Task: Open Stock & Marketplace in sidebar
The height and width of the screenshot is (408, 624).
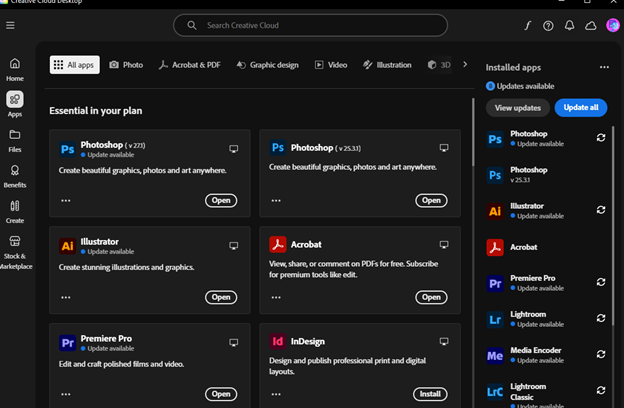Action: 15,252
